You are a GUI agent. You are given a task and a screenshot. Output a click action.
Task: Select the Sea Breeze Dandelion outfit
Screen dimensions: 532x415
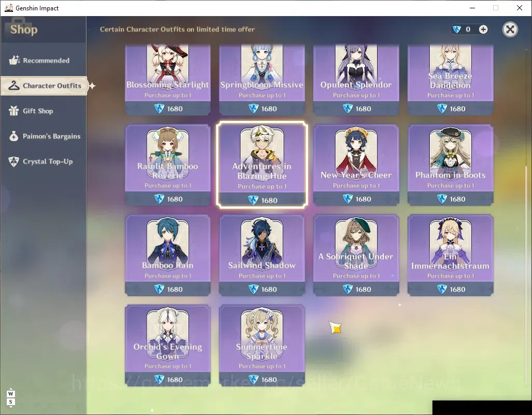(x=450, y=80)
